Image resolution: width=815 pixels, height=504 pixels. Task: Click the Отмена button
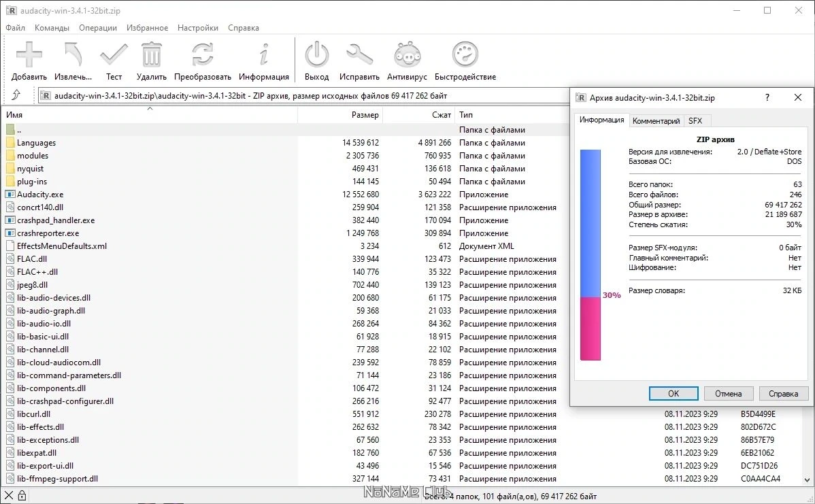click(x=728, y=393)
